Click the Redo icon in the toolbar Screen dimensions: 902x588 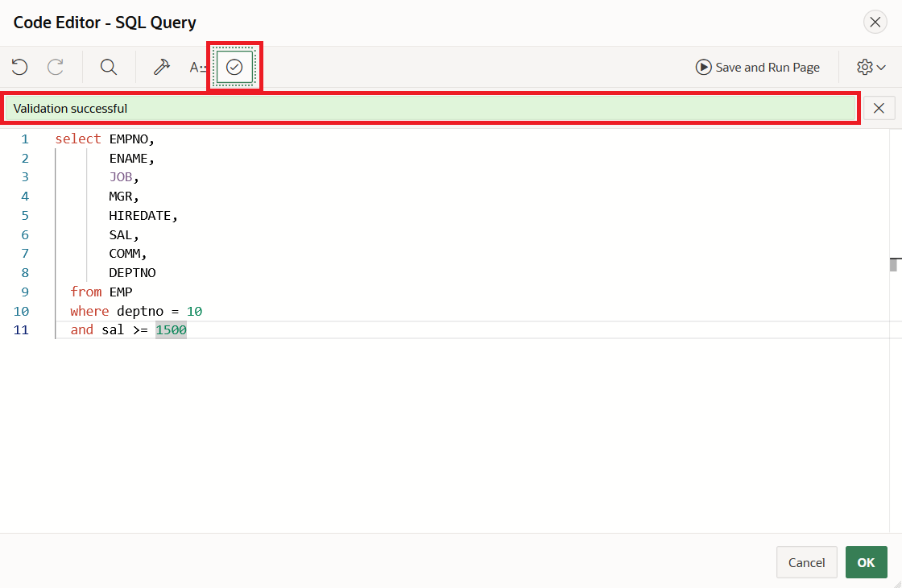click(54, 67)
